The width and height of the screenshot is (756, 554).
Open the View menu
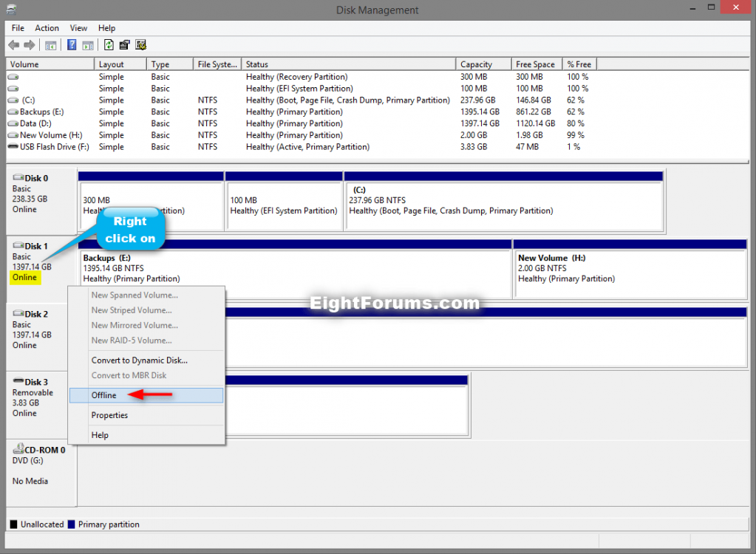pyautogui.click(x=78, y=27)
